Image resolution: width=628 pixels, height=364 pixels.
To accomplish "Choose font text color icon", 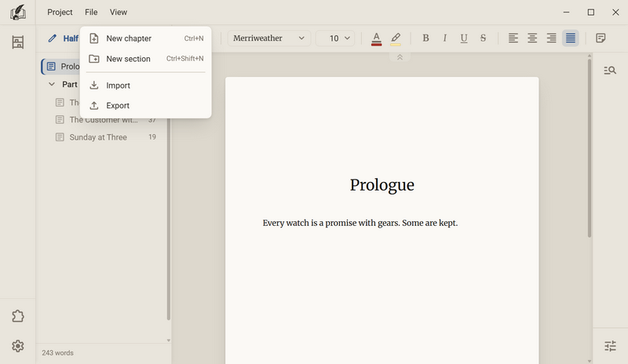I will coord(376,38).
